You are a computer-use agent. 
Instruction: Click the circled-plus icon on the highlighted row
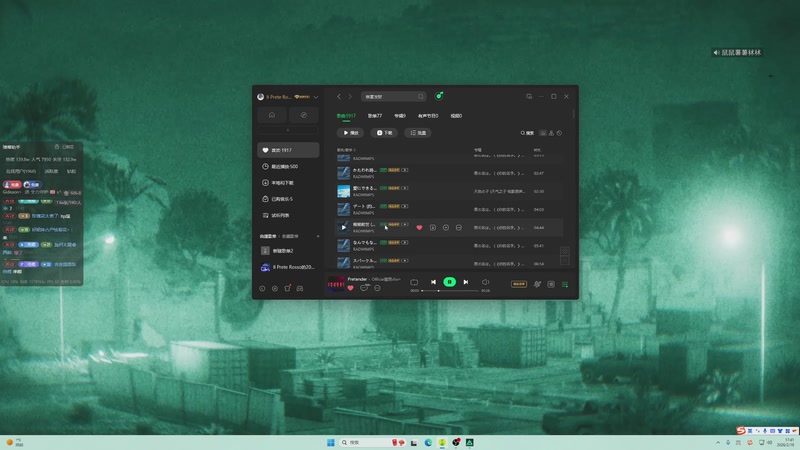445,228
